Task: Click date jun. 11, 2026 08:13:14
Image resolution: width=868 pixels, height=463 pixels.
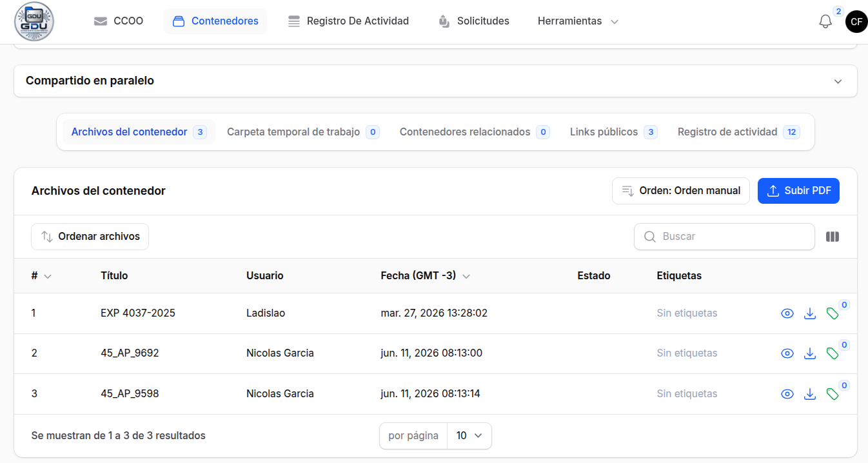Action: (431, 394)
